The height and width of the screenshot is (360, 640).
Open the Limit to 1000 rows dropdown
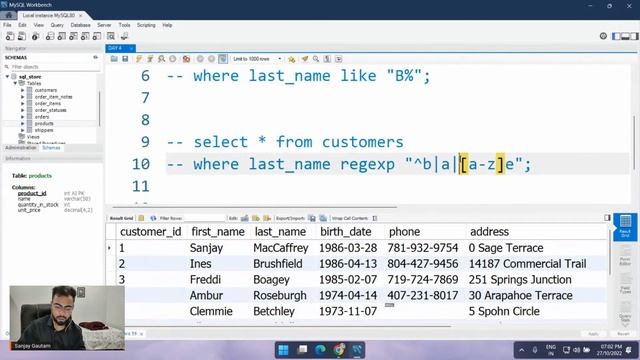tap(257, 59)
